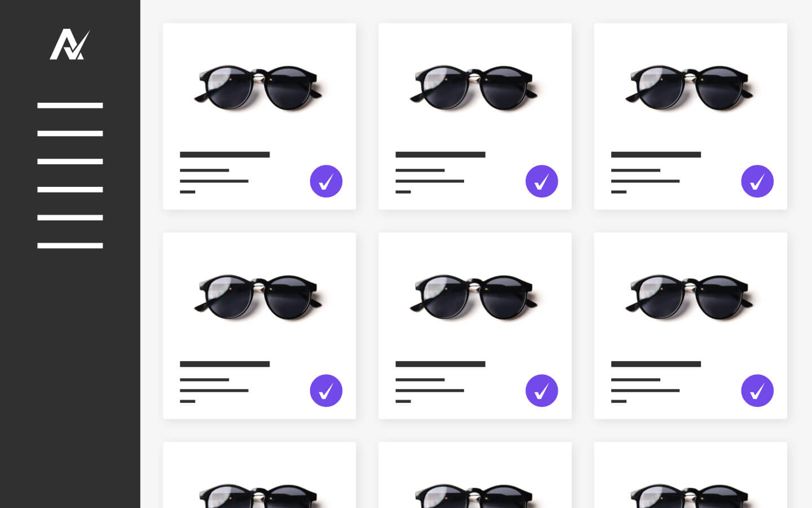Select the second sidebar menu line
The image size is (812, 508).
(x=70, y=133)
